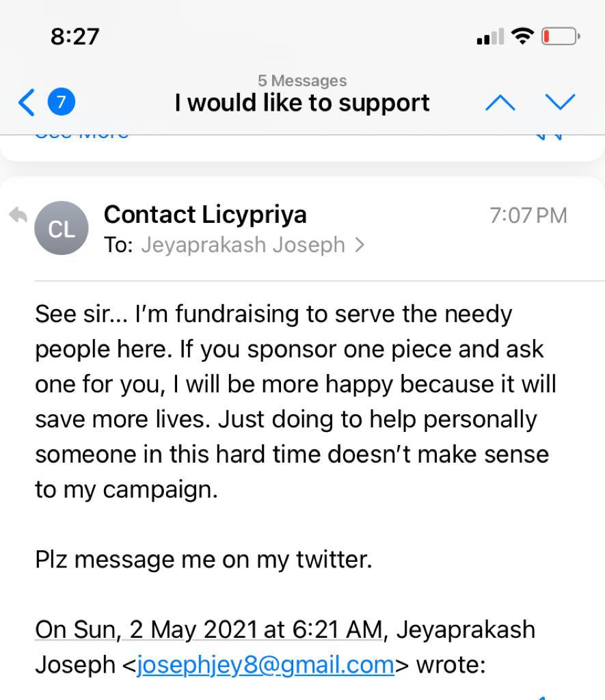The width and height of the screenshot is (605, 700).
Task: Open the unread badge showing 7
Action: pos(61,103)
